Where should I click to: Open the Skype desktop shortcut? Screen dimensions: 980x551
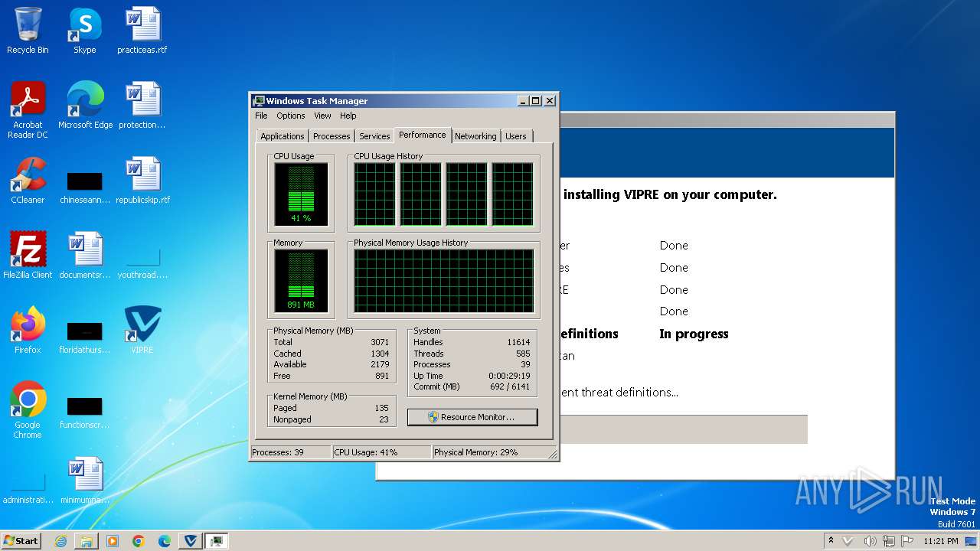pos(84,31)
